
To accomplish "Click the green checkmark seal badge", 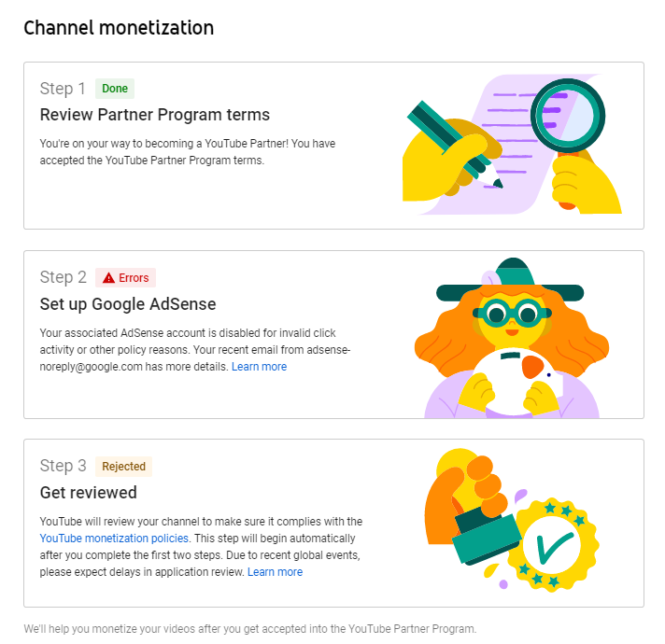I will (551, 545).
